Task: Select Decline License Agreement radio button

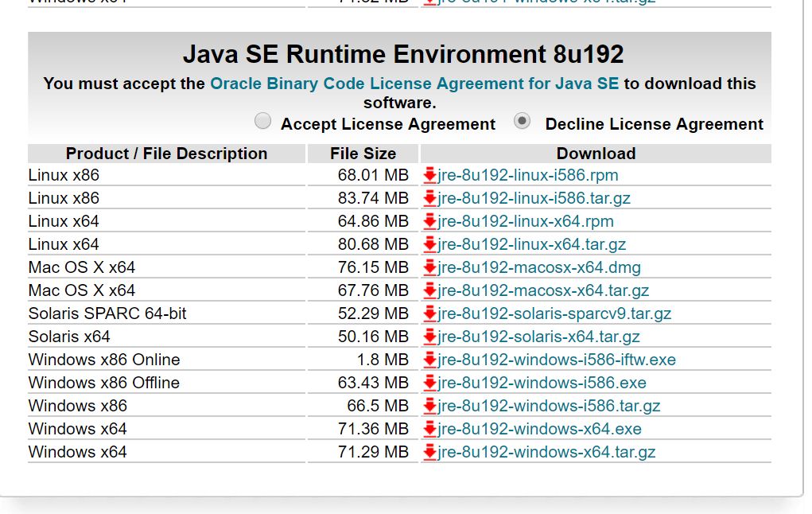Action: click(x=522, y=121)
